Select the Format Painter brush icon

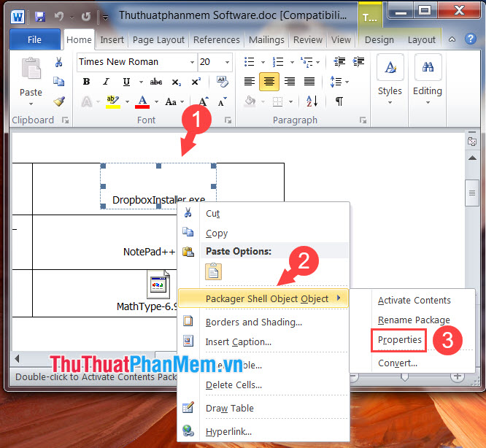pyautogui.click(x=59, y=101)
